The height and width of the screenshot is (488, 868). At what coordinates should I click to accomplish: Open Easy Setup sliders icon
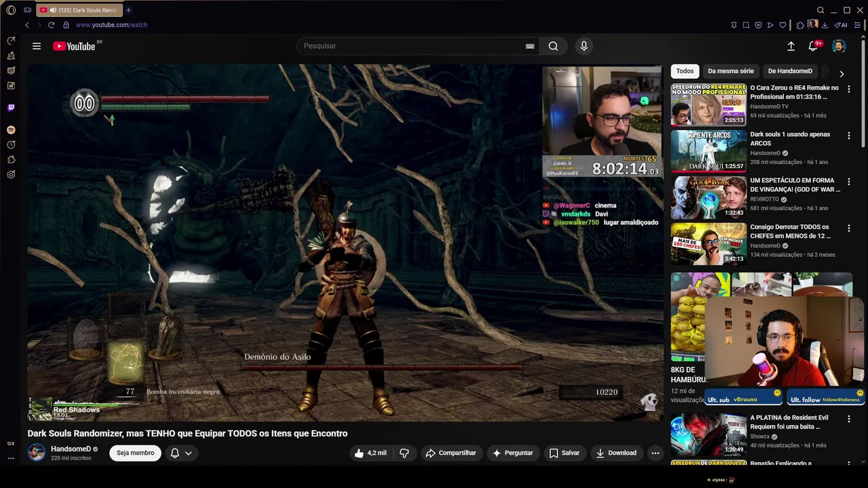(857, 25)
